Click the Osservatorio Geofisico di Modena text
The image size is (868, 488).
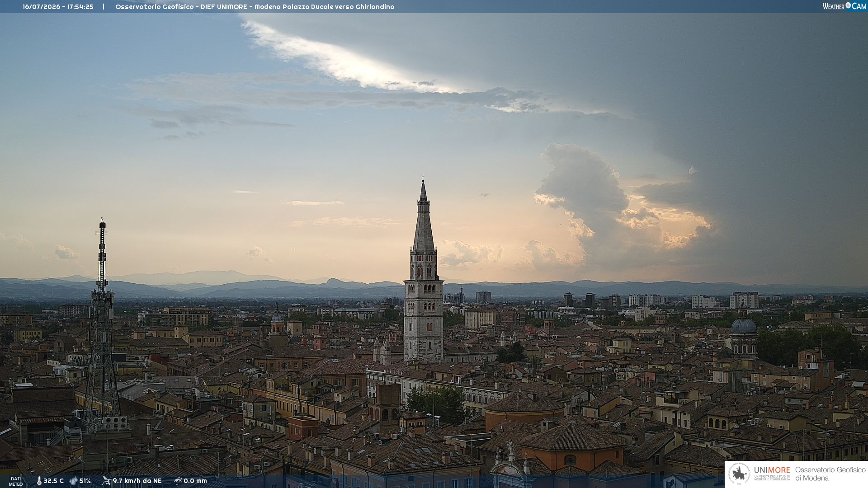pyautogui.click(x=830, y=474)
